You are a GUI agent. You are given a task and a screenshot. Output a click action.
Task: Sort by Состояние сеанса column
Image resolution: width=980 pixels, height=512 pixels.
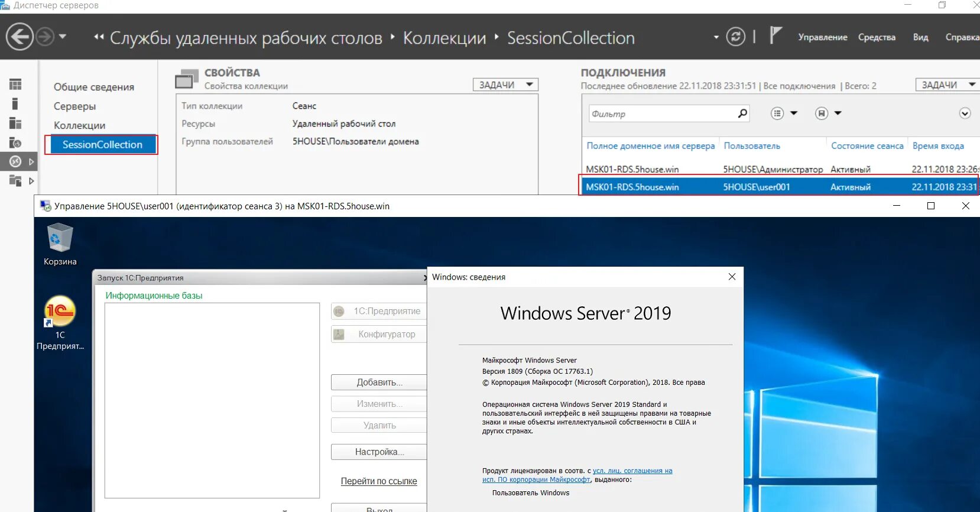pos(867,146)
